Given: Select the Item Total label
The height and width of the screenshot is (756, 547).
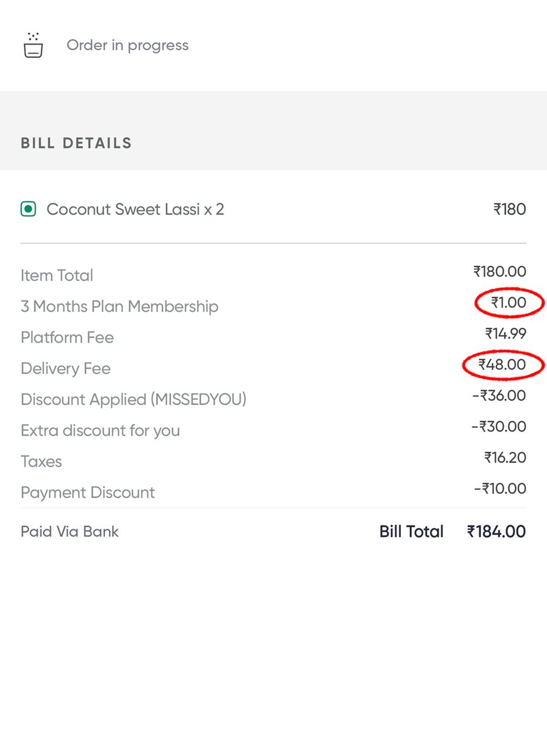Looking at the screenshot, I should (57, 275).
